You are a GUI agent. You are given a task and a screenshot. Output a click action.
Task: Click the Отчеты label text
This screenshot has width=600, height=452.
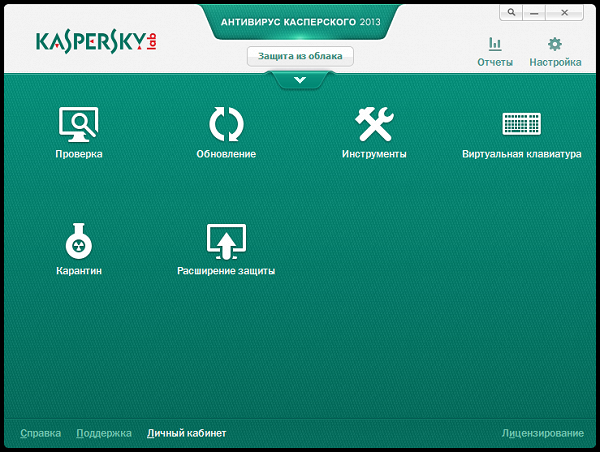[495, 62]
